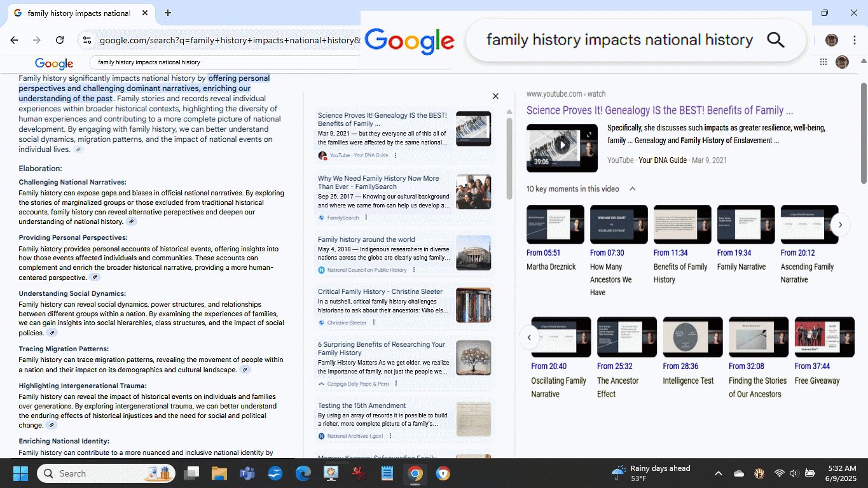
Task: Open Chrome three-dot menu
Action: coord(854,40)
